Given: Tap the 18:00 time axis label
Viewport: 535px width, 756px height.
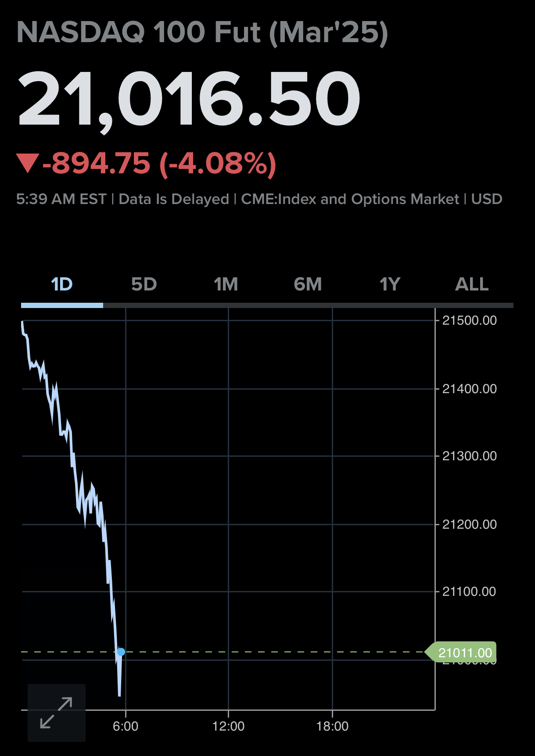Looking at the screenshot, I should [x=332, y=726].
